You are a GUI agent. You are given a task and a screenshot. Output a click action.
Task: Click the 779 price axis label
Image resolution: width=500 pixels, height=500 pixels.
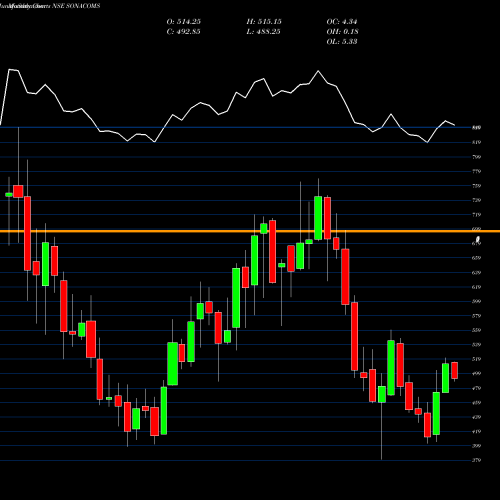pyautogui.click(x=477, y=171)
